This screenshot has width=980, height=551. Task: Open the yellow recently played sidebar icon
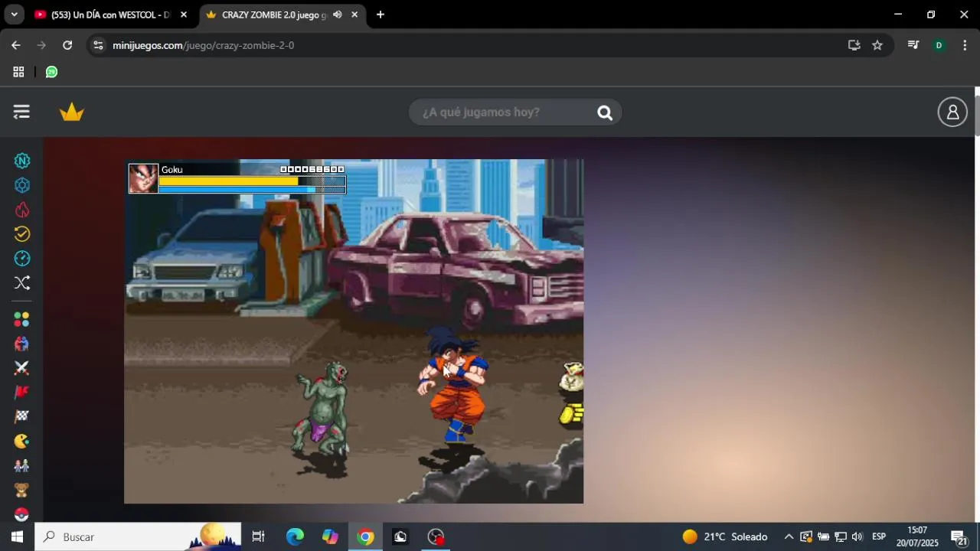[x=22, y=234]
